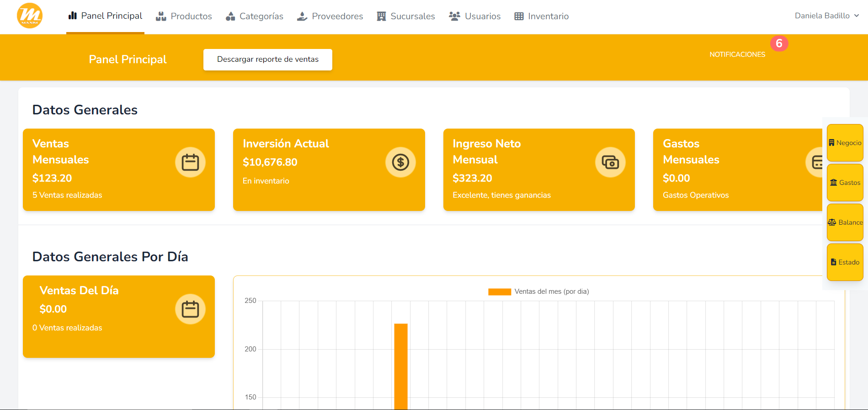Click the Ventas Del Día card title
The width and height of the screenshot is (868, 410).
(x=79, y=291)
